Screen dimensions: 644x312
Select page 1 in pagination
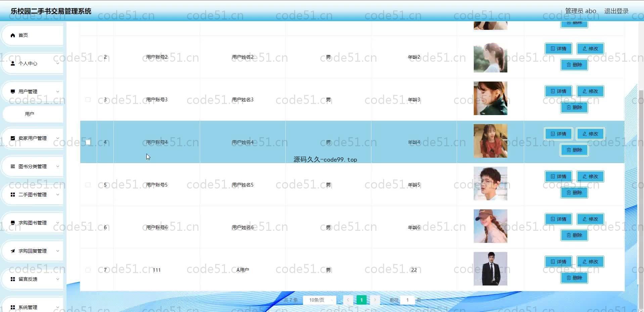(361, 300)
